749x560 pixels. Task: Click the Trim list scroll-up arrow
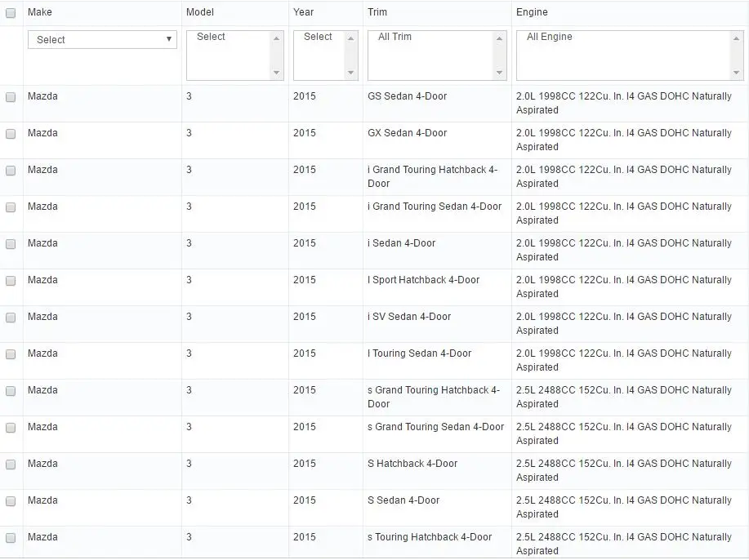pos(500,38)
